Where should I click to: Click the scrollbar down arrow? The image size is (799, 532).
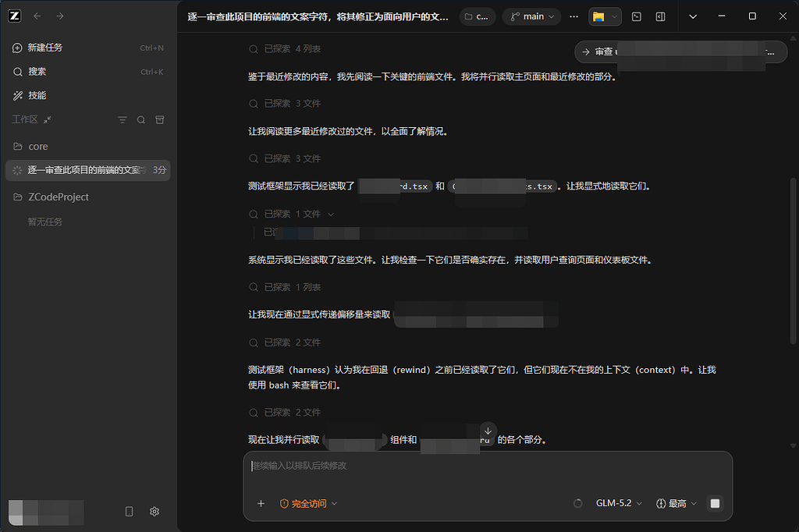click(x=794, y=446)
